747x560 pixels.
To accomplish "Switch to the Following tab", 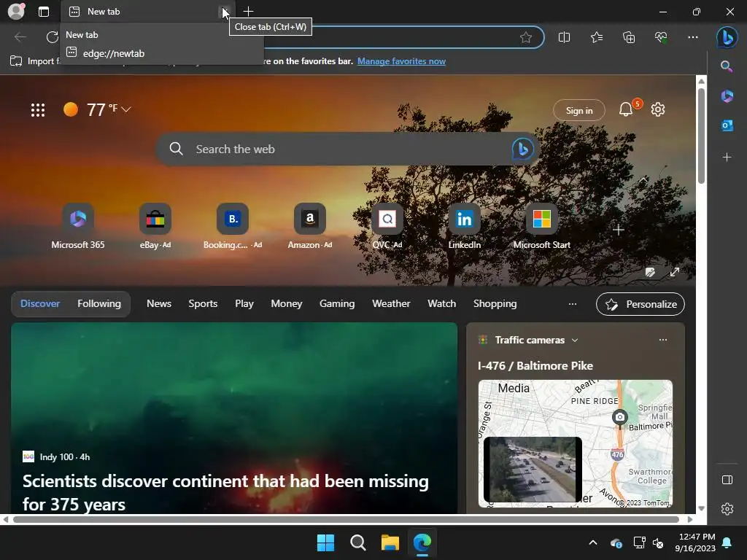I will tap(99, 303).
